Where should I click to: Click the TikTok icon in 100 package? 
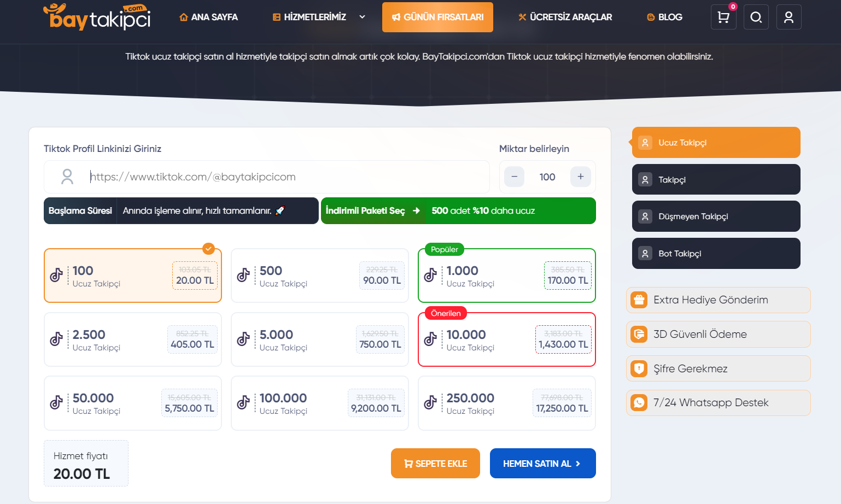tap(56, 275)
